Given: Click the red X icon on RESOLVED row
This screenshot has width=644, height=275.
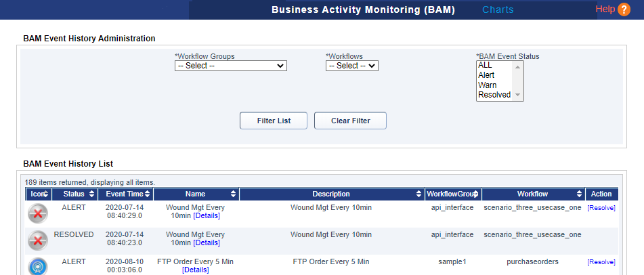Looking at the screenshot, I should coord(38,240).
